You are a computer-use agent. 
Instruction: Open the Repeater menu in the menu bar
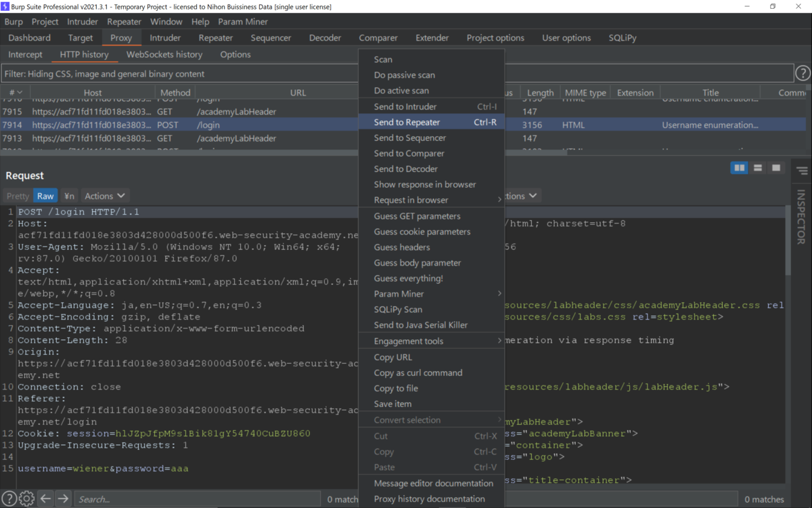tap(125, 22)
